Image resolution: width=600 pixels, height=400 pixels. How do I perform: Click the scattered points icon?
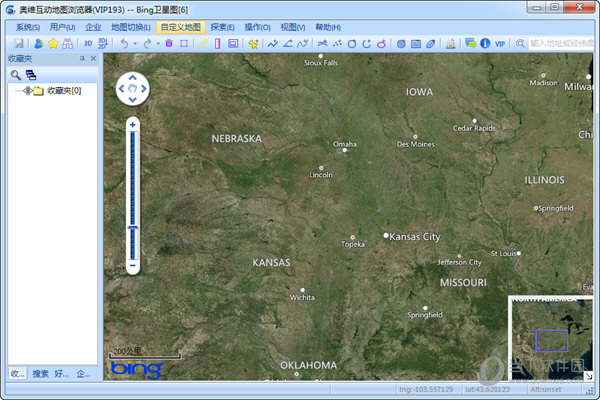click(x=337, y=44)
